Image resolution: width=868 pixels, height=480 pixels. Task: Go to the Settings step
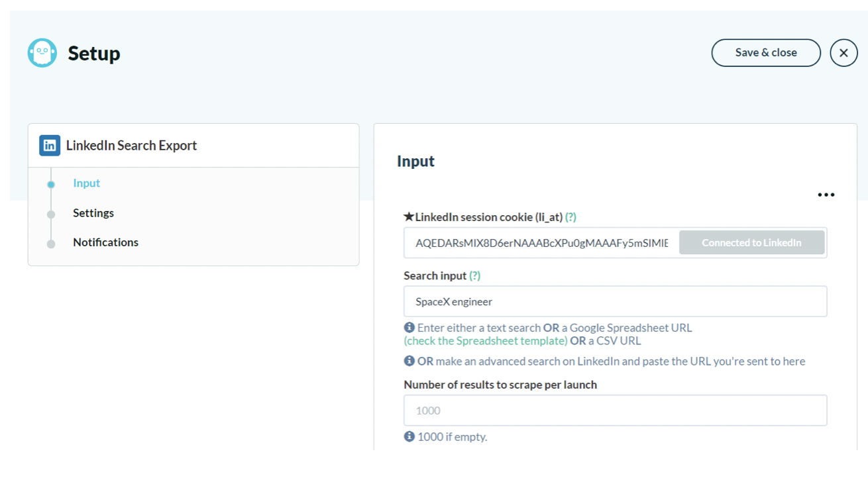(93, 213)
